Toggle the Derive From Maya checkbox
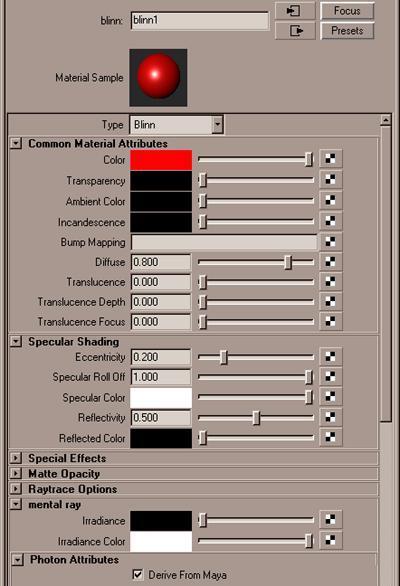The height and width of the screenshot is (586, 400). (138, 574)
